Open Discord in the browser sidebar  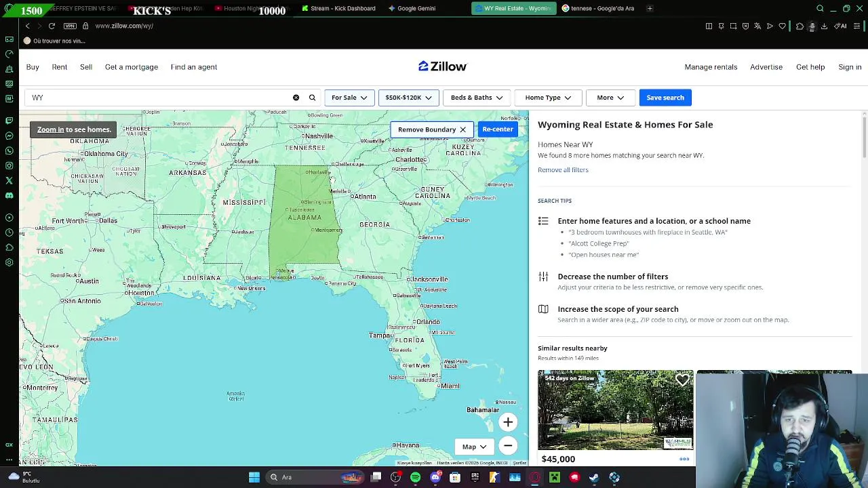coord(9,195)
